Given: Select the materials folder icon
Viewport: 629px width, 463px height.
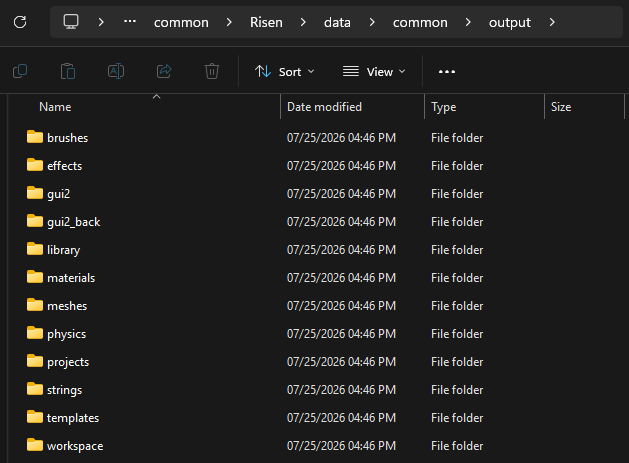Looking at the screenshot, I should (35, 277).
